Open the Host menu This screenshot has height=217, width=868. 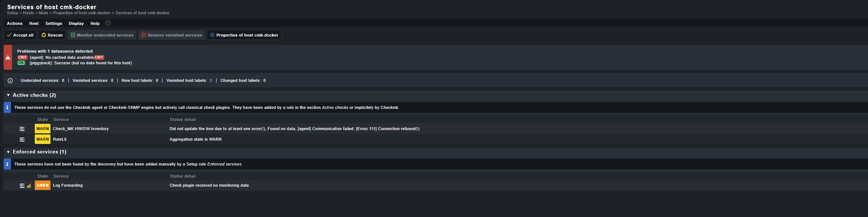click(34, 23)
